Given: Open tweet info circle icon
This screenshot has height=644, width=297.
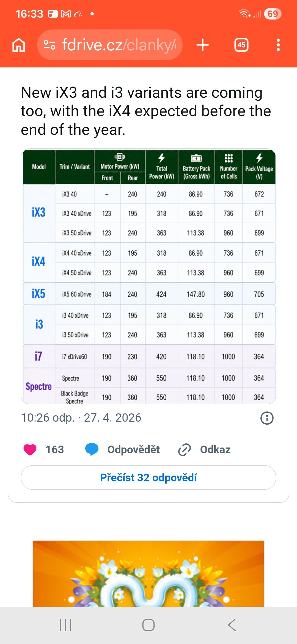Looking at the screenshot, I should (x=267, y=418).
